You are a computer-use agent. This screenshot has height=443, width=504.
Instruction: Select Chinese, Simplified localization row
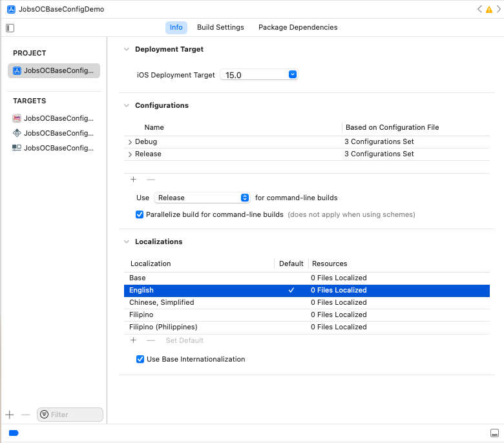point(307,303)
